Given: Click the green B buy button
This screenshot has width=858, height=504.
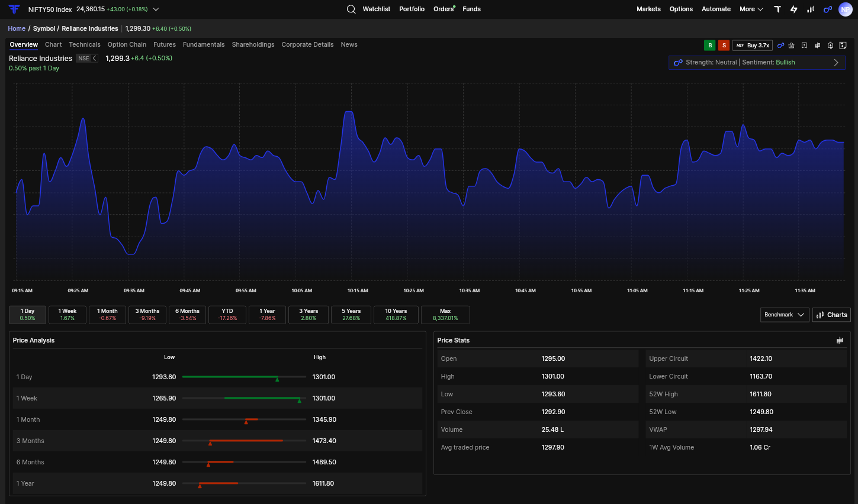Looking at the screenshot, I should [x=709, y=46].
